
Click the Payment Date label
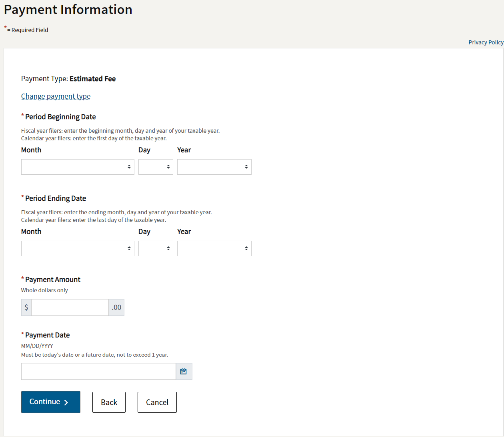coord(47,335)
